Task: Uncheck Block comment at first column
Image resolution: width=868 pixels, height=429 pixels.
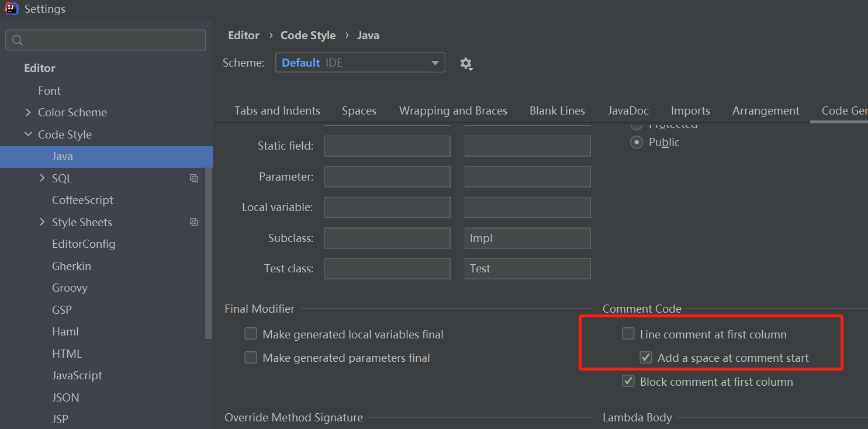Action: point(628,381)
